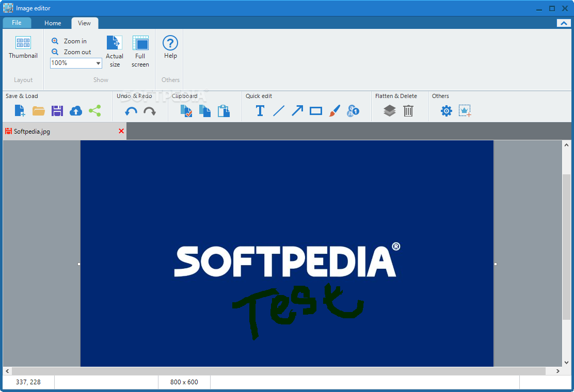Select the Brush tool
The width and height of the screenshot is (574, 392).
coord(334,110)
